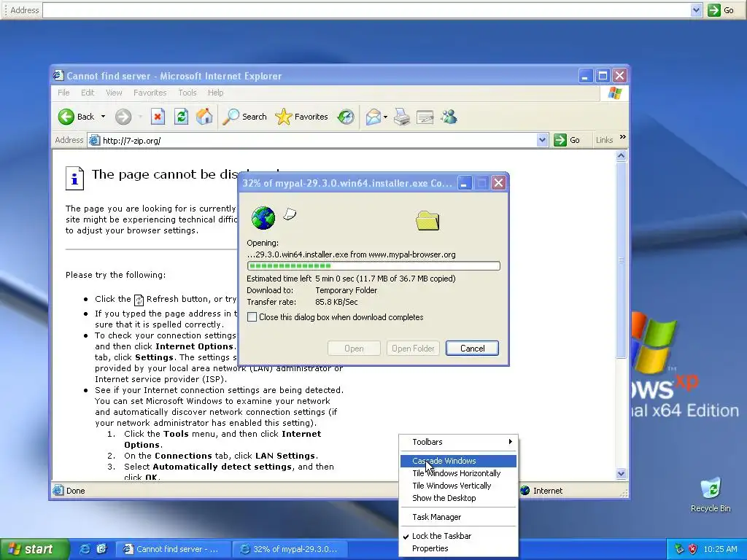Expand the top desktop Address bar dropdown

696,10
